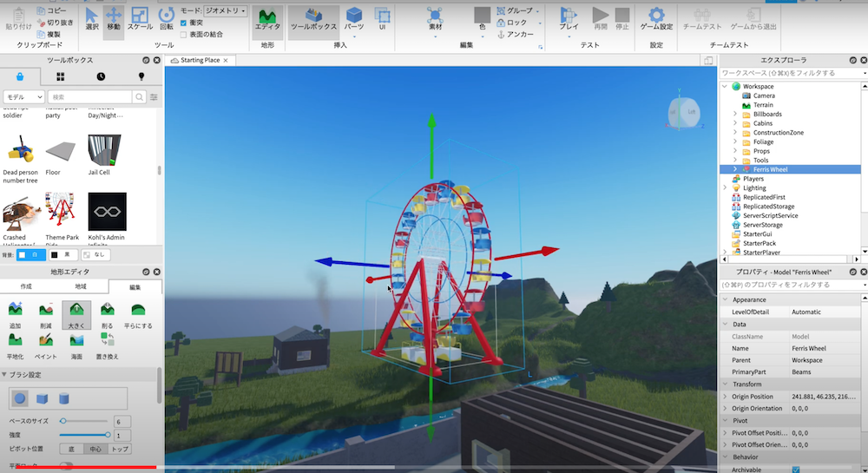Open Game Settings (ゲーム設定) gear icon
The height and width of the screenshot is (473, 868).
(x=656, y=18)
